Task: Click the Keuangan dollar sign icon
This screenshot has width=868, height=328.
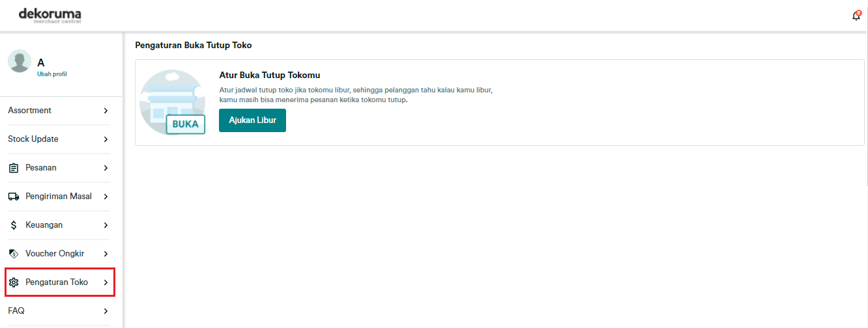Action: [14, 225]
